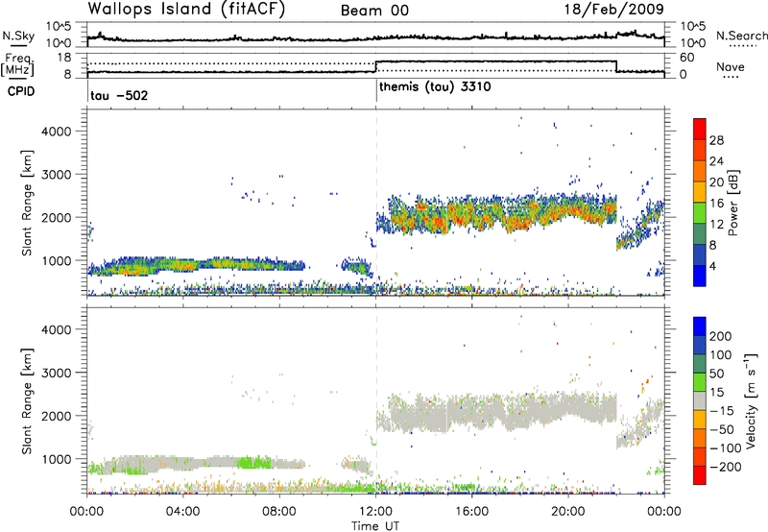Click the '08:00' time tick label
768x532 pixels.
click(279, 512)
